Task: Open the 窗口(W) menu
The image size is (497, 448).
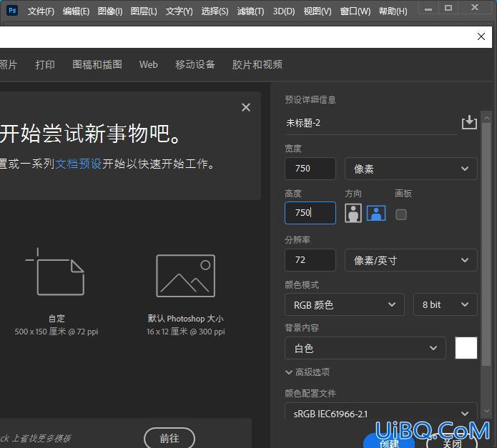Action: point(355,11)
